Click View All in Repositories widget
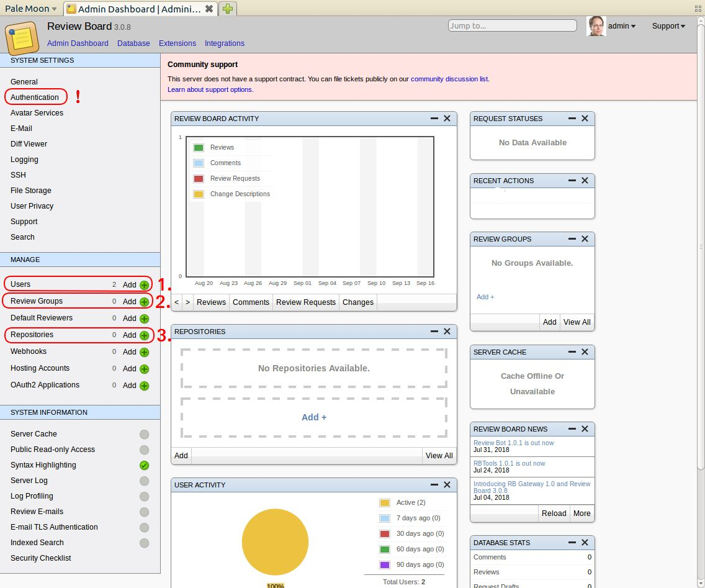 pos(439,455)
